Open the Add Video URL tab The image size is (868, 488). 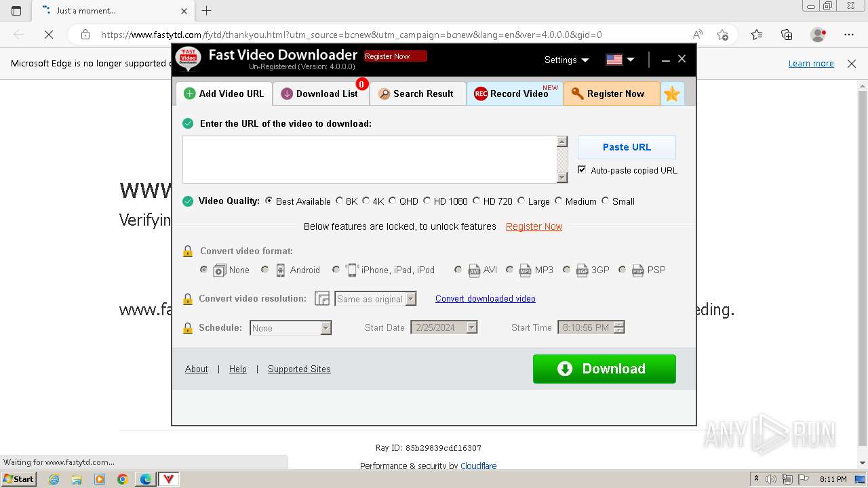coord(224,94)
